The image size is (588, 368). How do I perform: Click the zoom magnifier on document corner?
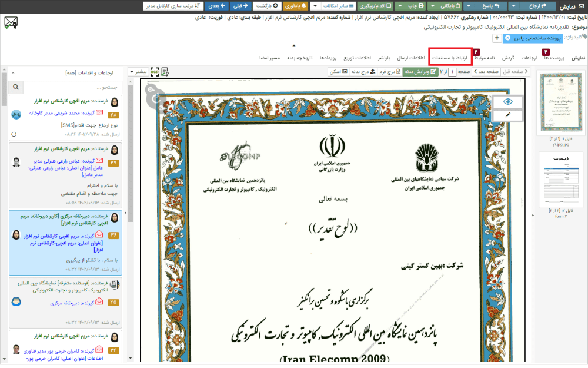tap(152, 90)
